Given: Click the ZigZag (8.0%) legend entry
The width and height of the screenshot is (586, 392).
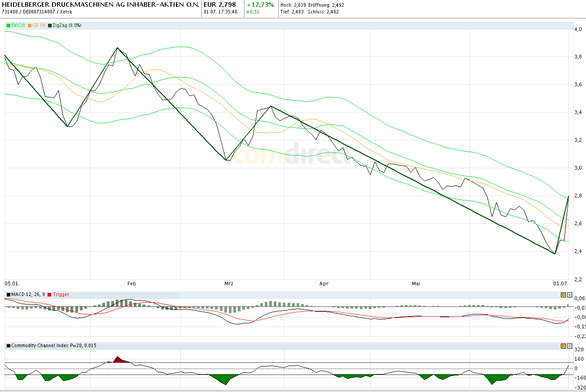Looking at the screenshot, I should 65,26.
